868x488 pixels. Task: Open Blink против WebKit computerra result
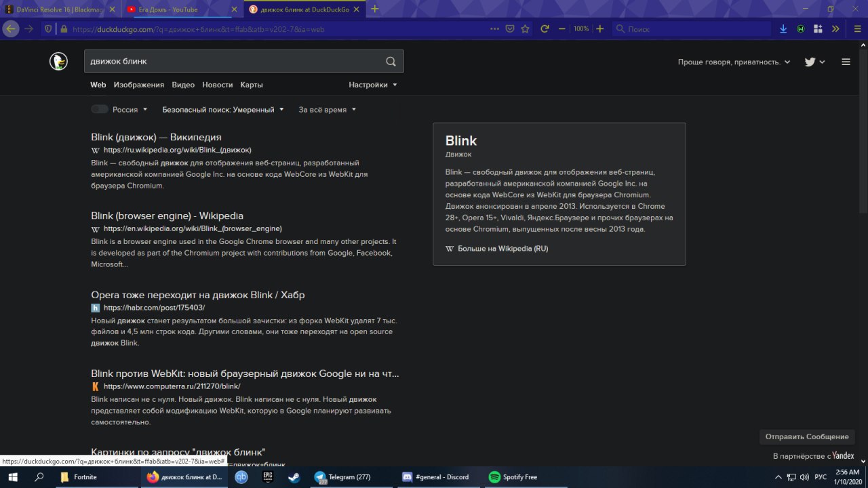245,373
